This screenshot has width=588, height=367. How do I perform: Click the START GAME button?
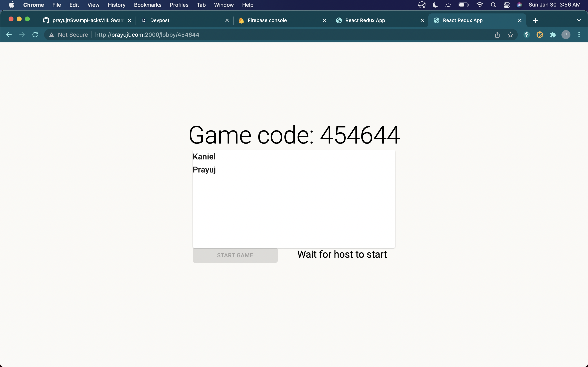235,255
